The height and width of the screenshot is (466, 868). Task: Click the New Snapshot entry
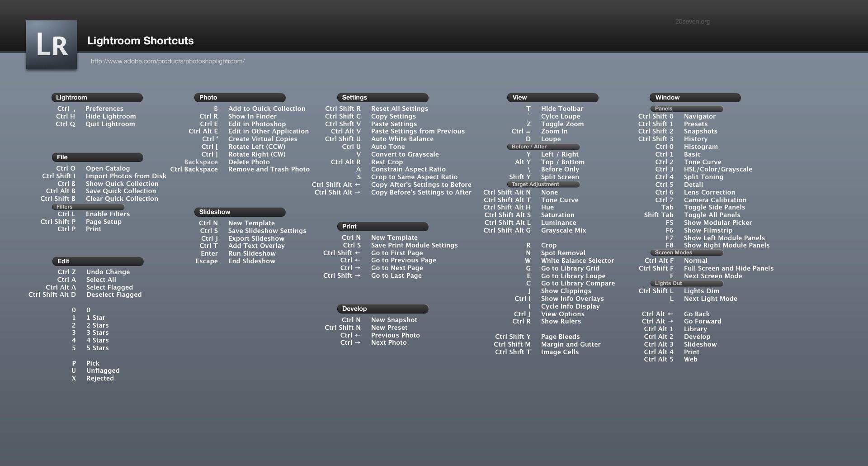coord(394,320)
